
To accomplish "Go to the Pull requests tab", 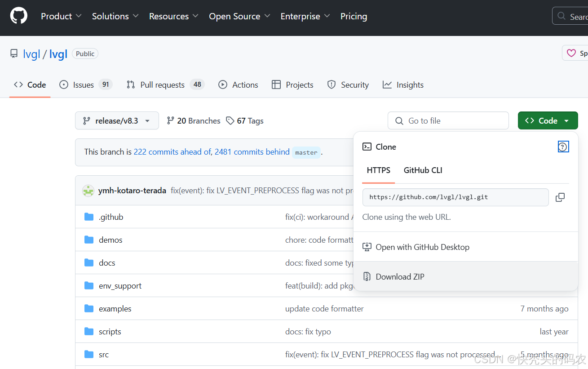I will (165, 85).
